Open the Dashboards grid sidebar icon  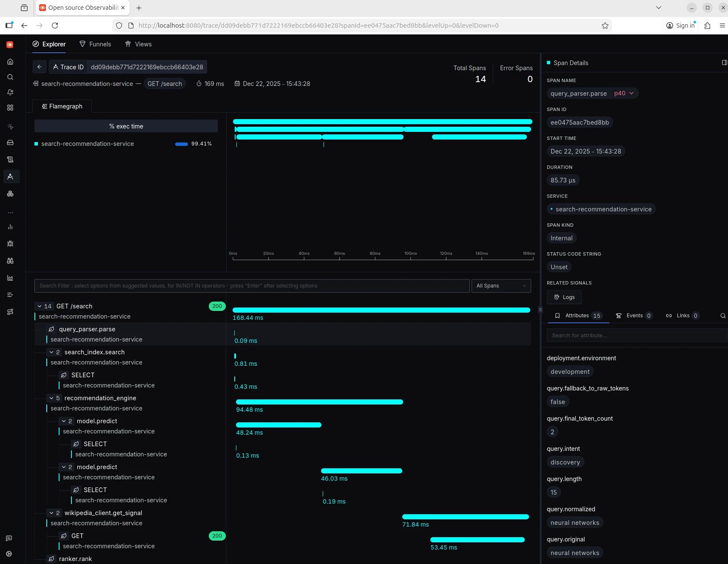tap(10, 108)
